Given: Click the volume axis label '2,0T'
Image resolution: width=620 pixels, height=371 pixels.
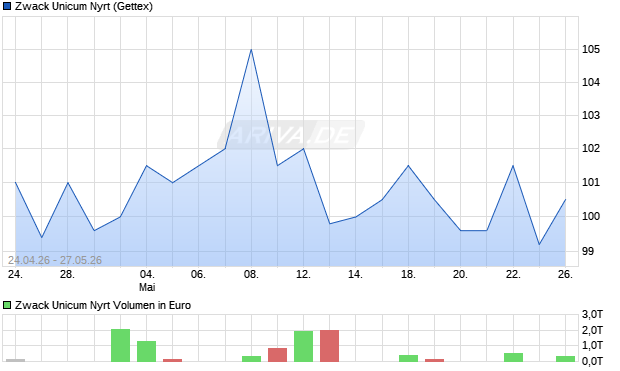Looking at the screenshot, I should (592, 330).
